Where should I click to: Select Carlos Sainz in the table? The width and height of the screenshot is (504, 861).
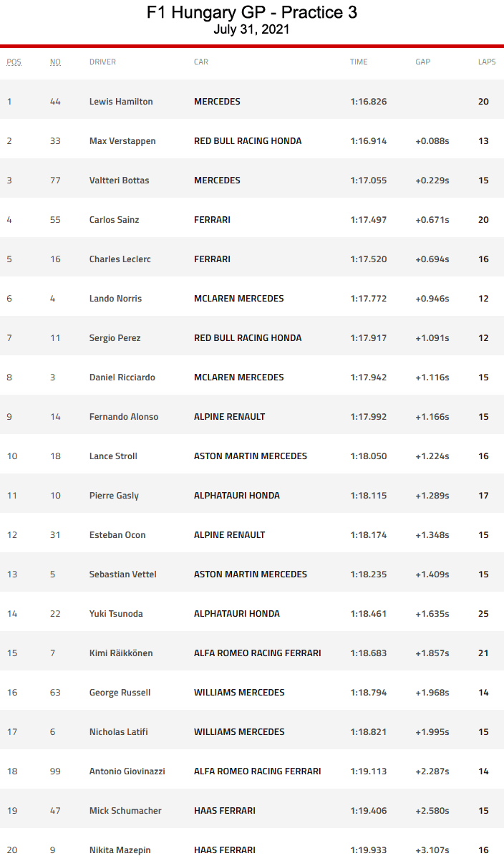(114, 220)
